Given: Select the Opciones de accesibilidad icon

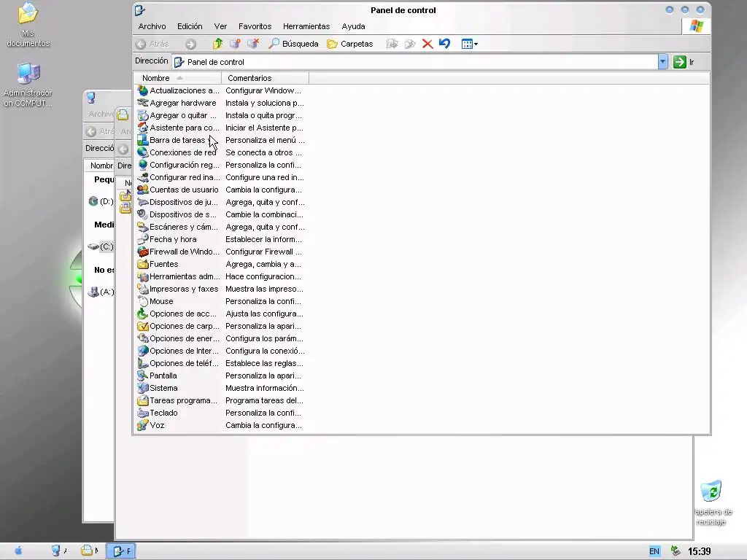Looking at the screenshot, I should coord(143,314).
